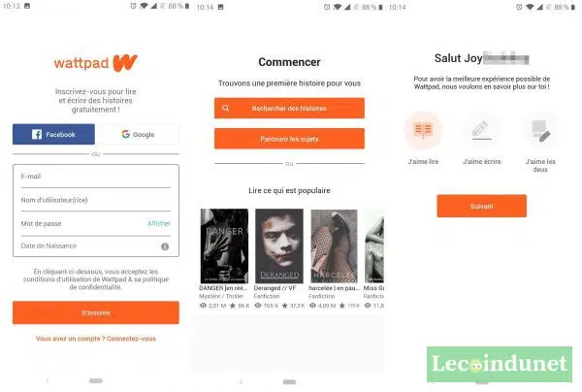Choose the J'aime les deux icon
Viewport: 582px width, 392px height.
point(540,130)
